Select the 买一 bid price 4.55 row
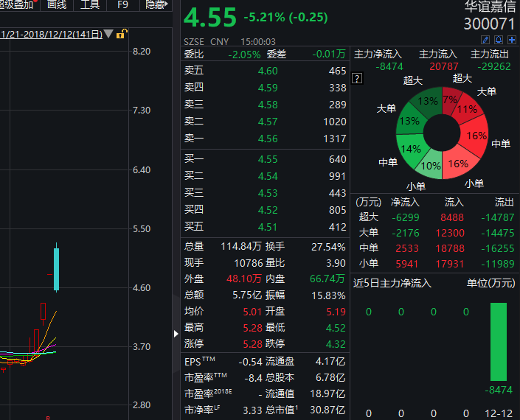520x420 pixels. 264,159
